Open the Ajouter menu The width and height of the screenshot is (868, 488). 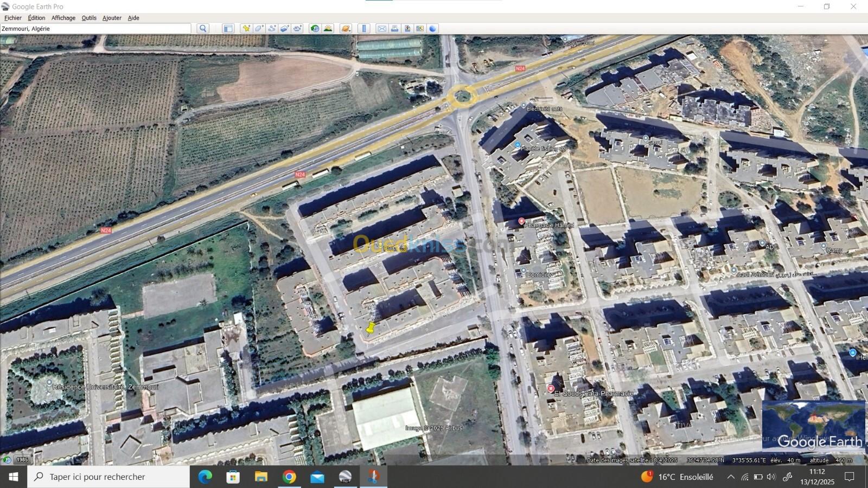click(x=112, y=18)
